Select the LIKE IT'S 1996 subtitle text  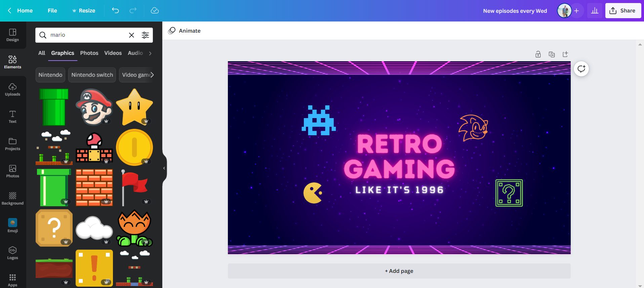coord(399,190)
